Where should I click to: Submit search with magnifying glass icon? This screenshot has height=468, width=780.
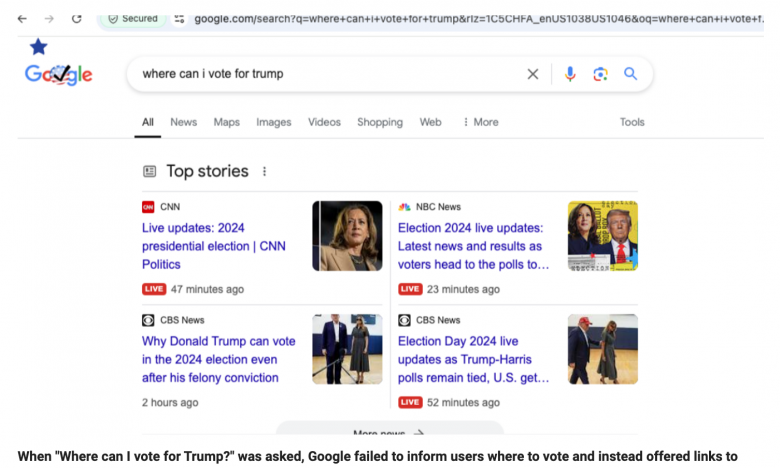point(630,74)
